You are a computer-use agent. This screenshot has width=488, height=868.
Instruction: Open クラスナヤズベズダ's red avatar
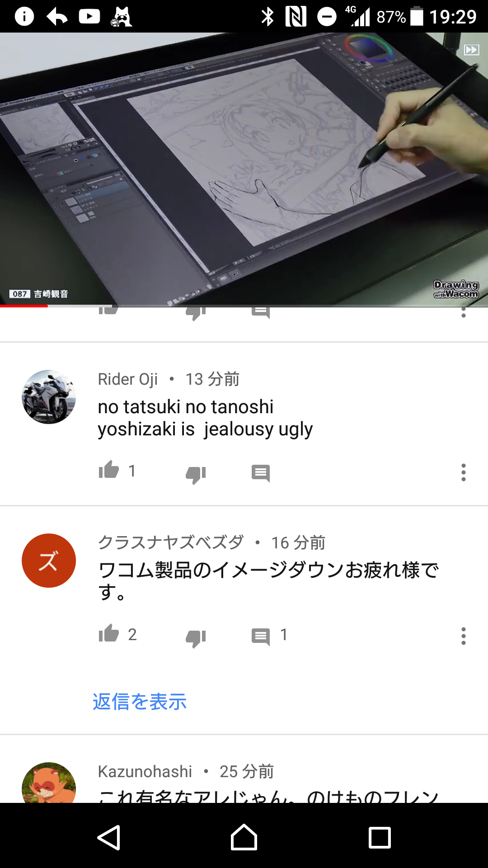[49, 561]
